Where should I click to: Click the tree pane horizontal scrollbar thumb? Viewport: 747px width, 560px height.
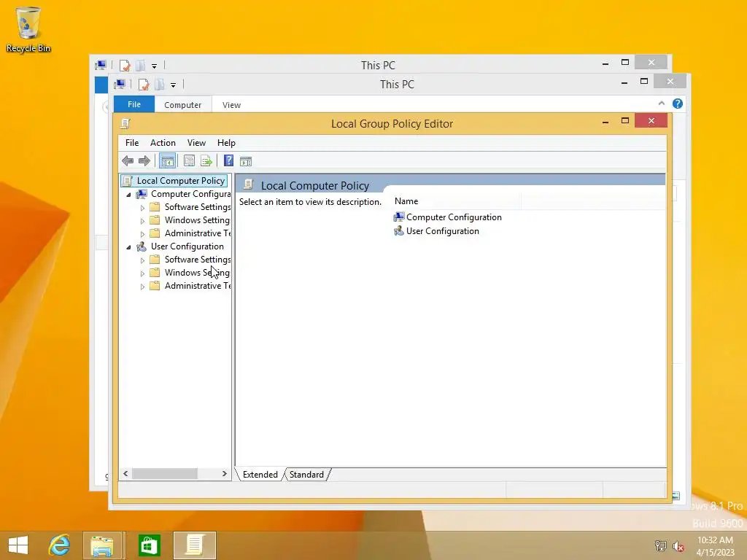click(164, 474)
